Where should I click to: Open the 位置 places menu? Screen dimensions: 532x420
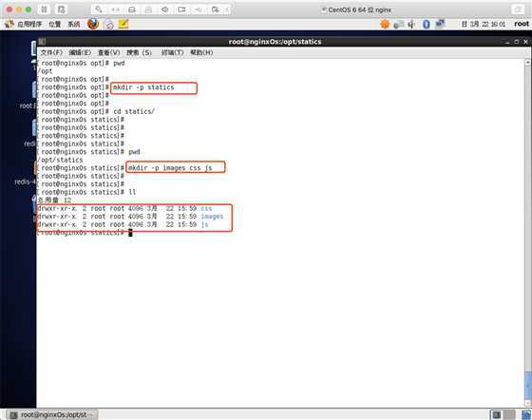point(55,24)
